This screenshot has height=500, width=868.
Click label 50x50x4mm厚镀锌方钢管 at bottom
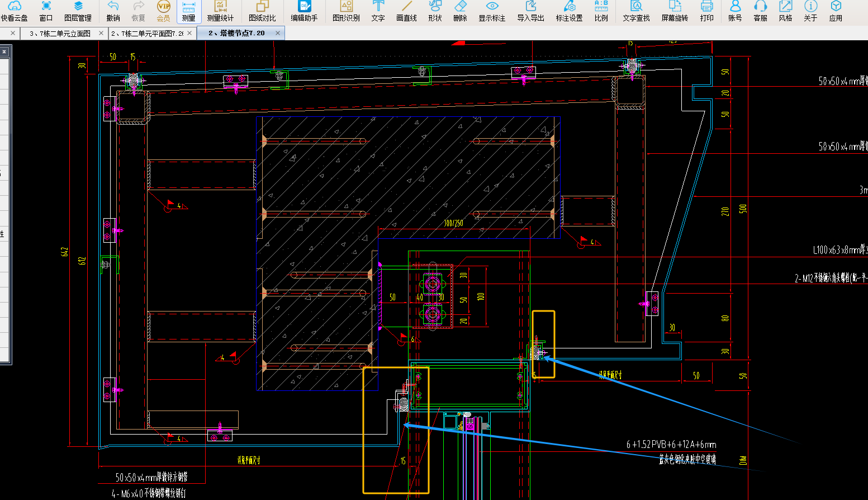coord(151,477)
